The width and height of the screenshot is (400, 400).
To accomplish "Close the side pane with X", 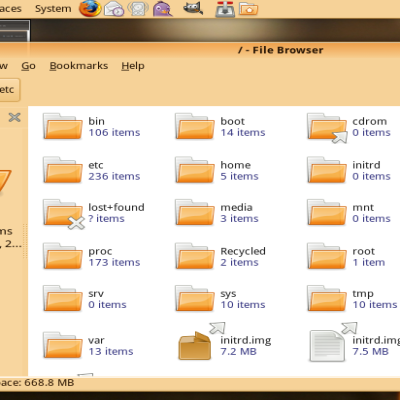I will [x=14, y=117].
